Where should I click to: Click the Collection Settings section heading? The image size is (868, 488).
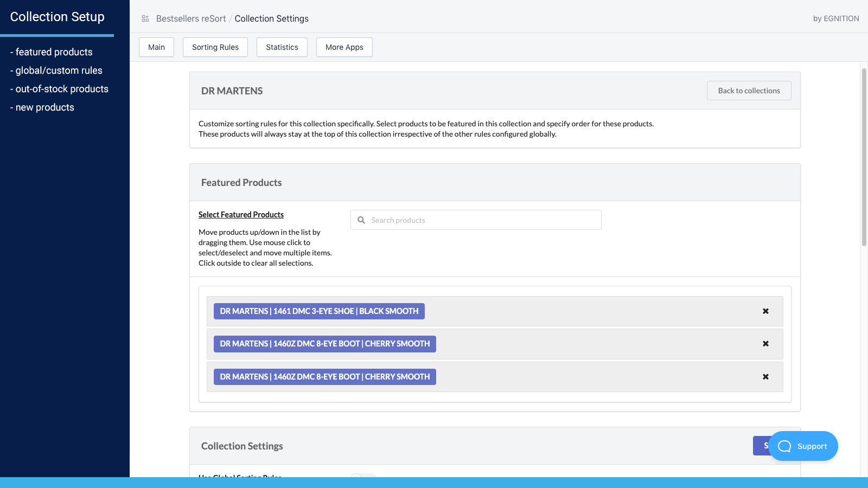click(242, 446)
